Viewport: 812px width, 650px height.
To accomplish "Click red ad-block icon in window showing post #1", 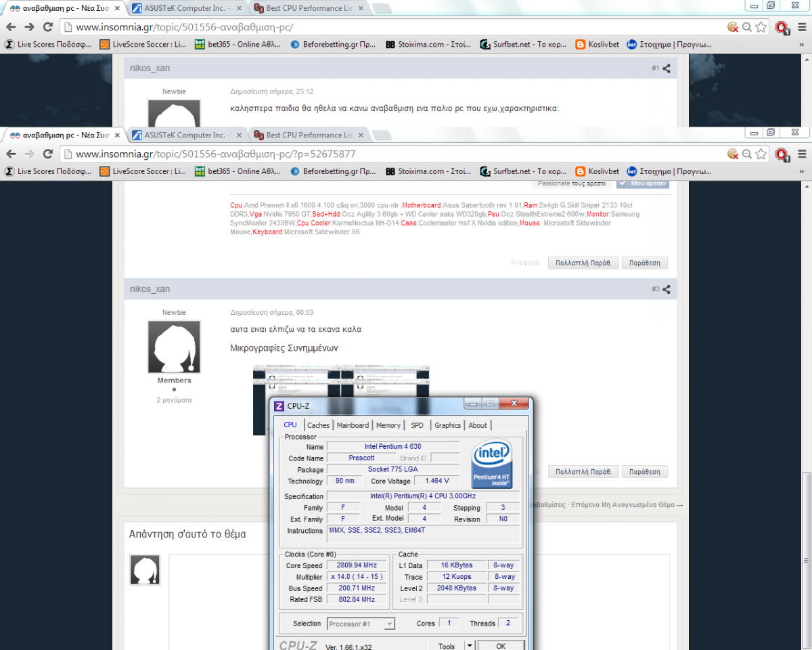I will pos(782,28).
